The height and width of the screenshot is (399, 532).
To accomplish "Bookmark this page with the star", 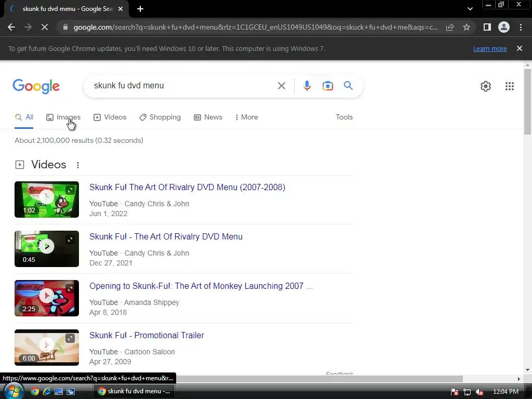I will tap(467, 27).
